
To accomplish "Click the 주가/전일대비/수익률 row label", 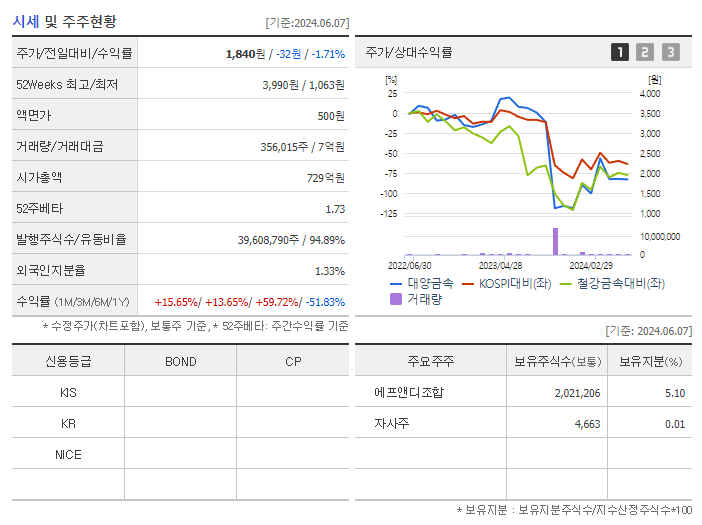I will (x=74, y=53).
